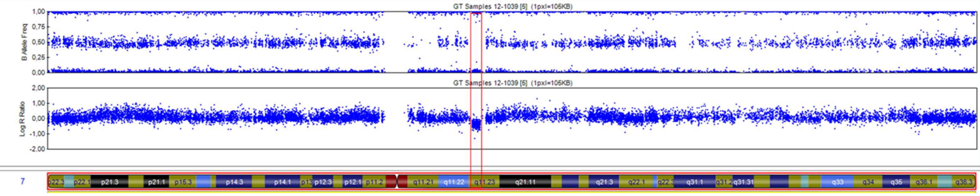Pick the p21.3 cytoband

pyautogui.click(x=109, y=182)
